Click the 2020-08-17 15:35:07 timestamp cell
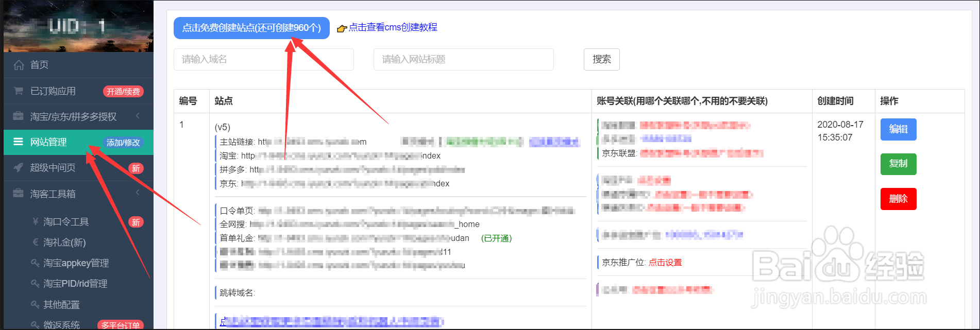Image resolution: width=980 pixels, height=330 pixels. pos(840,131)
